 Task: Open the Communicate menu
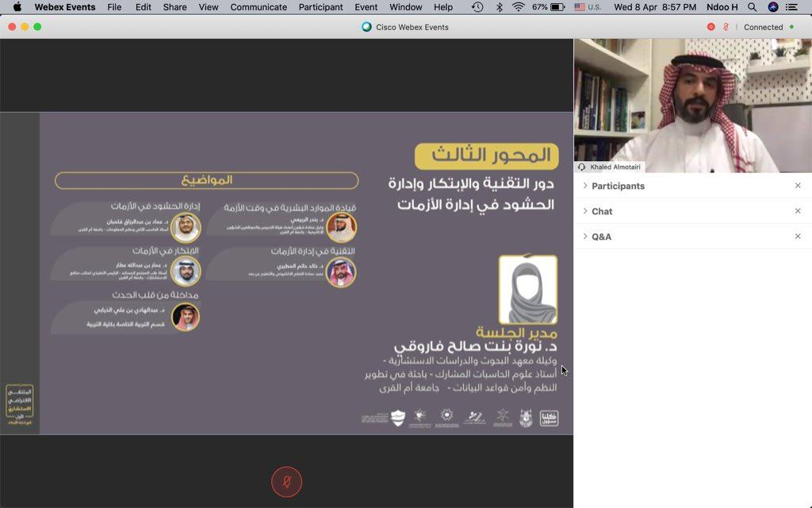(259, 7)
